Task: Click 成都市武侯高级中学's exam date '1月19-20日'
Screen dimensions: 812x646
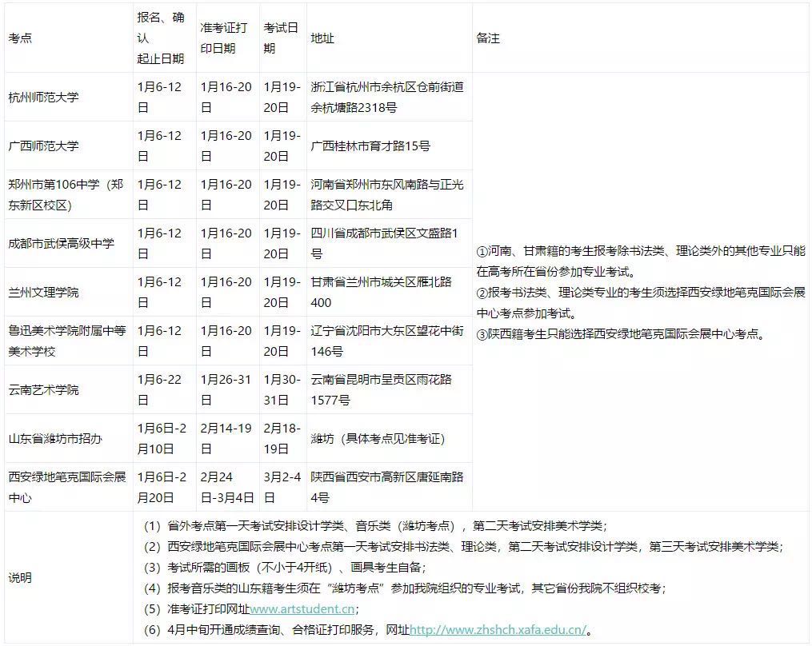Action: [282, 243]
